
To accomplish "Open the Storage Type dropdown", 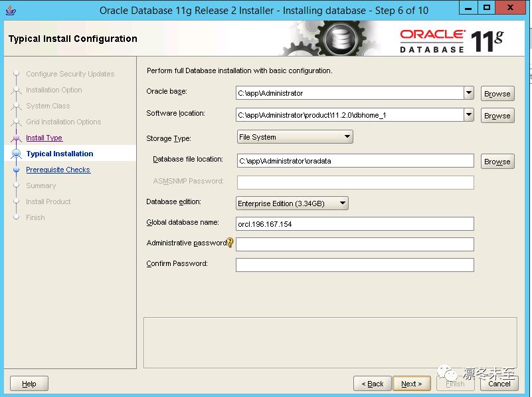I will pos(295,137).
